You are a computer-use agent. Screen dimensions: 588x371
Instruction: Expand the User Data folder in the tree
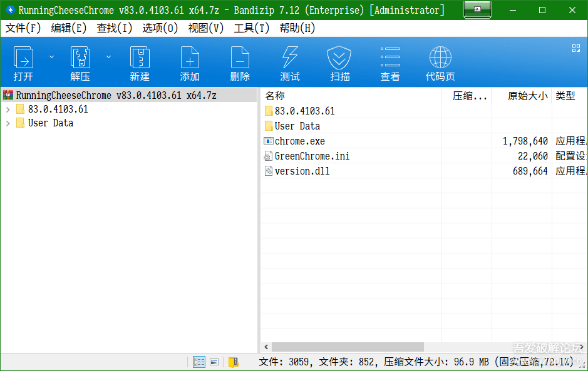(x=8, y=123)
